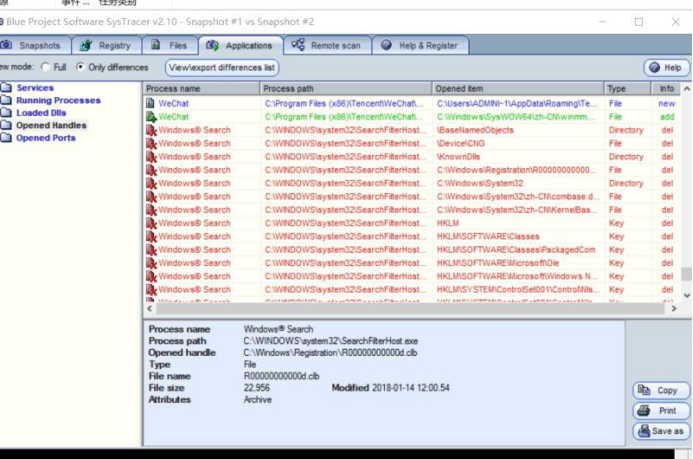The width and height of the screenshot is (693, 459).
Task: Sort by Info column header
Action: (x=666, y=88)
